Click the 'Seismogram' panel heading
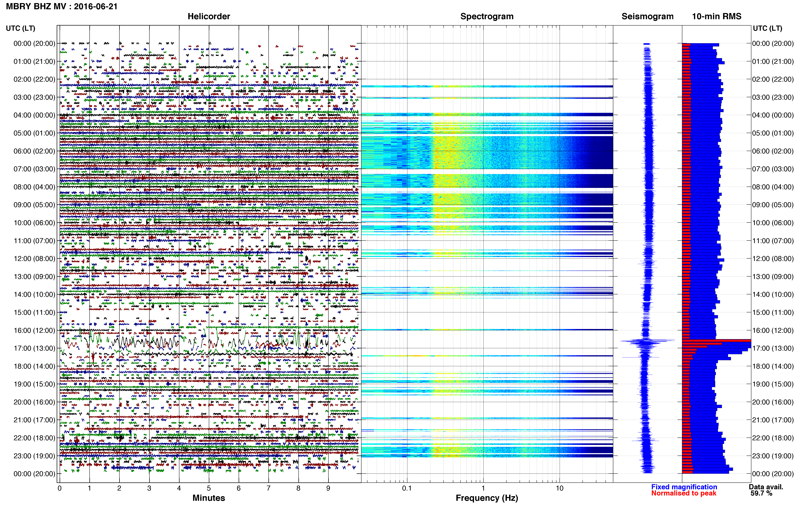This screenshot has height=508, width=812. tap(648, 16)
